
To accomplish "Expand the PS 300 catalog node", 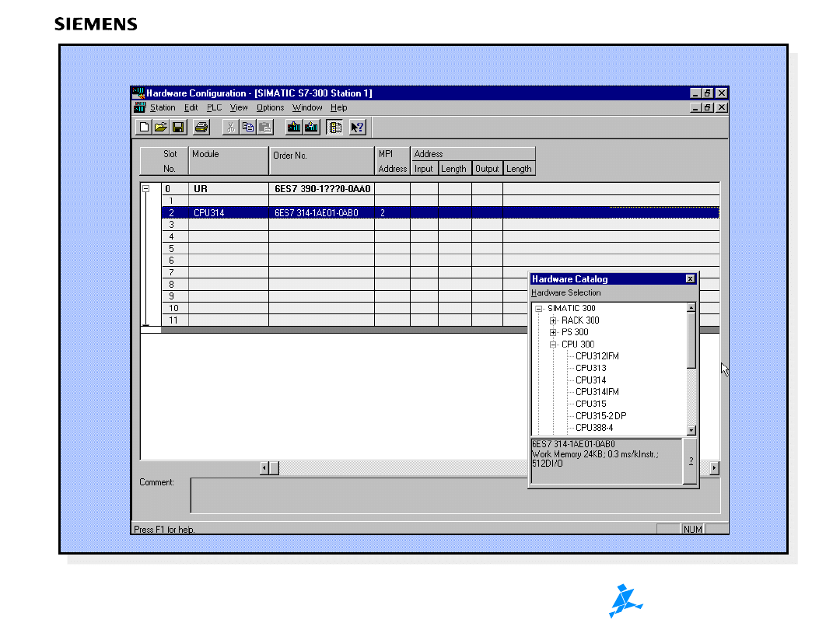I will [553, 332].
